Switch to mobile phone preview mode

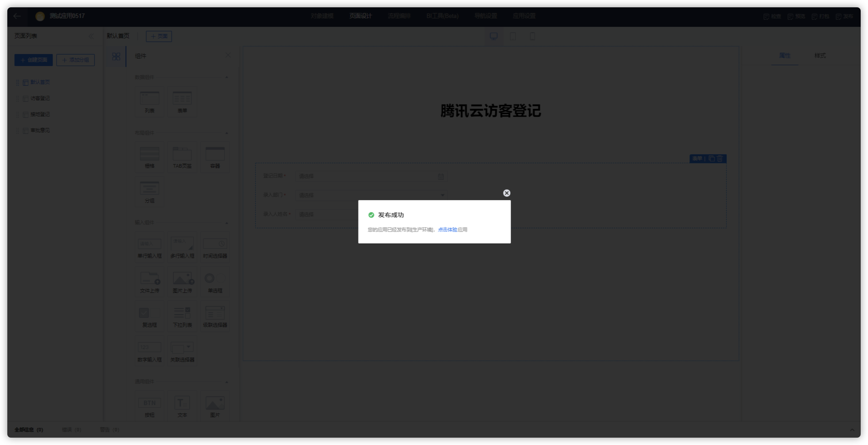point(532,36)
